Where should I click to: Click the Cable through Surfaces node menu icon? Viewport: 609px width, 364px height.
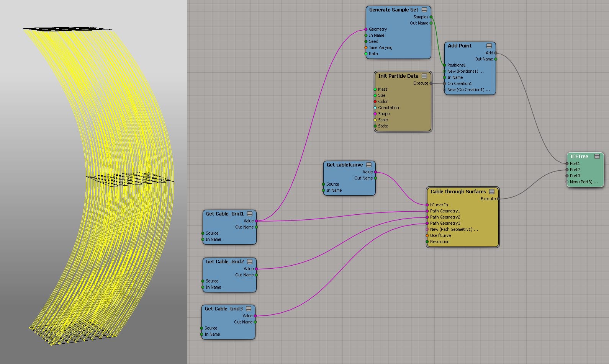pyautogui.click(x=492, y=192)
